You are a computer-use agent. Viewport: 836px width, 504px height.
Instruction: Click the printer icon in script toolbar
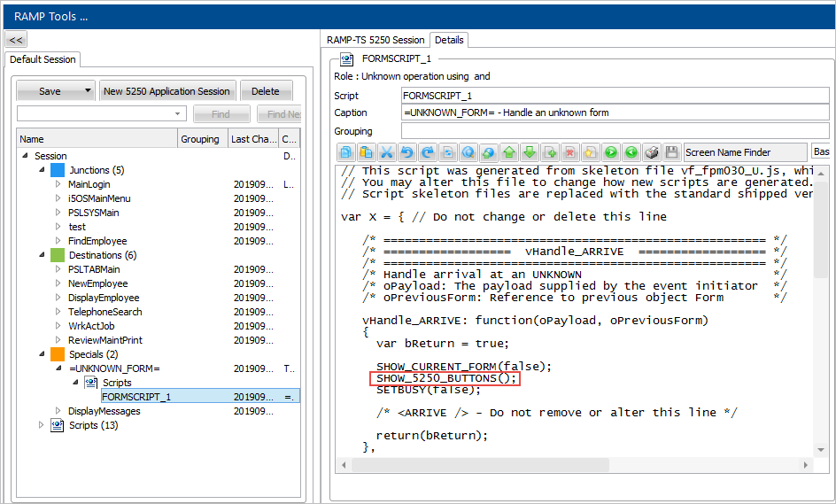point(652,152)
